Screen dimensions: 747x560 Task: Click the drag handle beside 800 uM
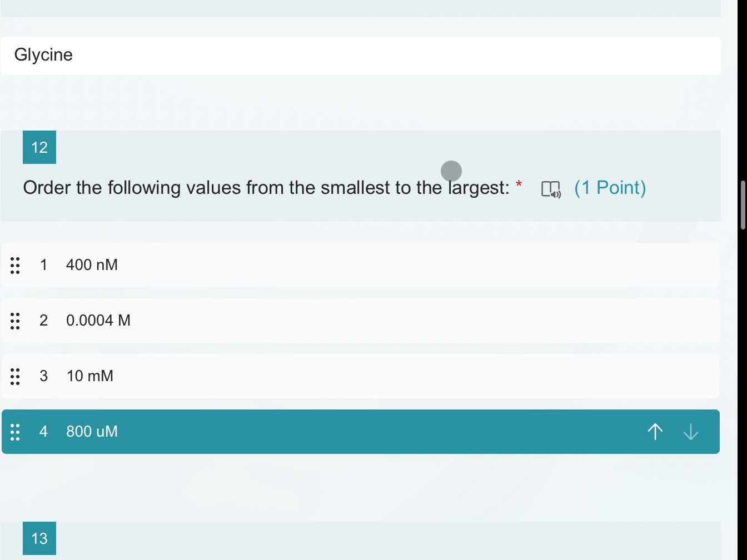(x=15, y=432)
